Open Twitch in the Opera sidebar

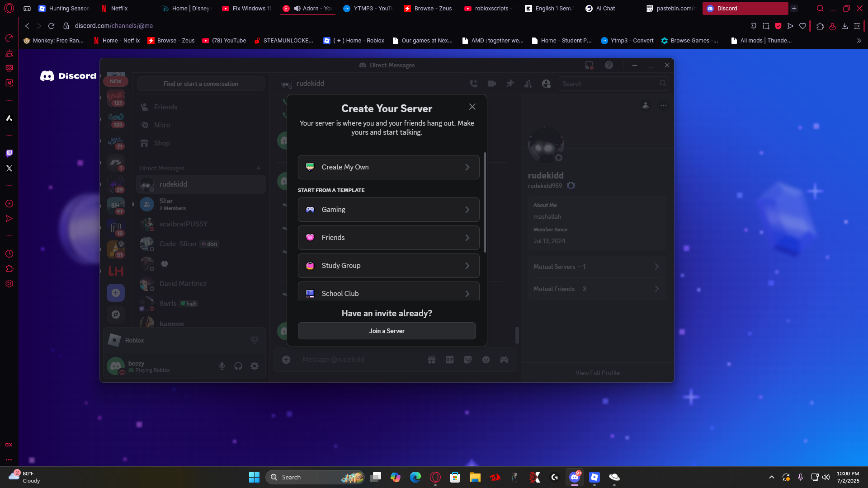(9, 153)
